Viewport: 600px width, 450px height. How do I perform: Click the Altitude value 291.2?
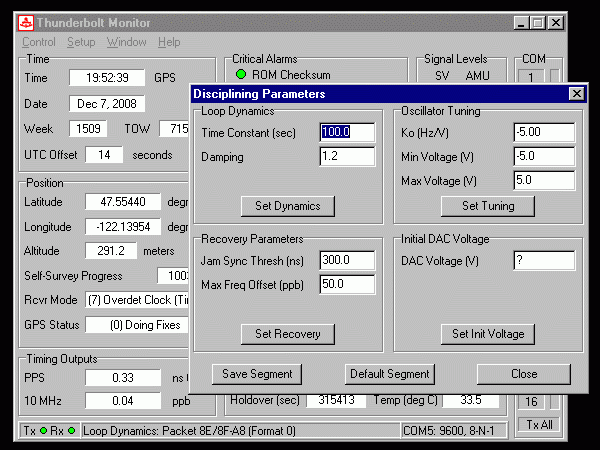coord(111,251)
